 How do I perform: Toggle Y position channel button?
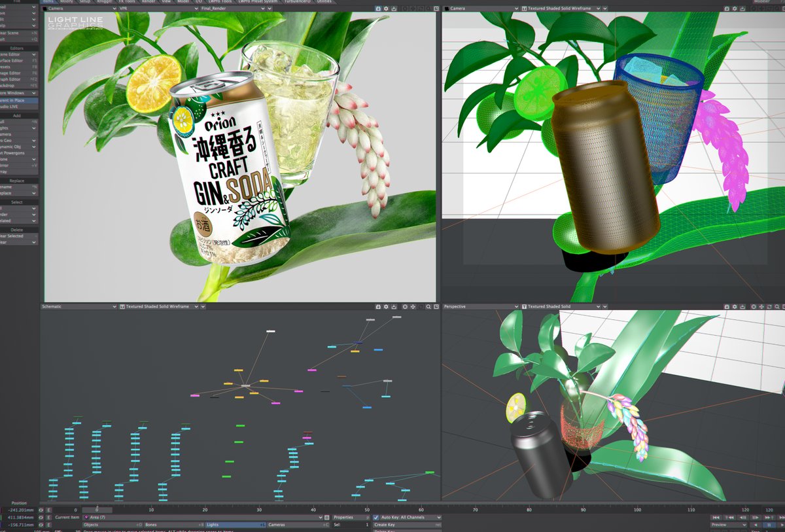(x=41, y=517)
